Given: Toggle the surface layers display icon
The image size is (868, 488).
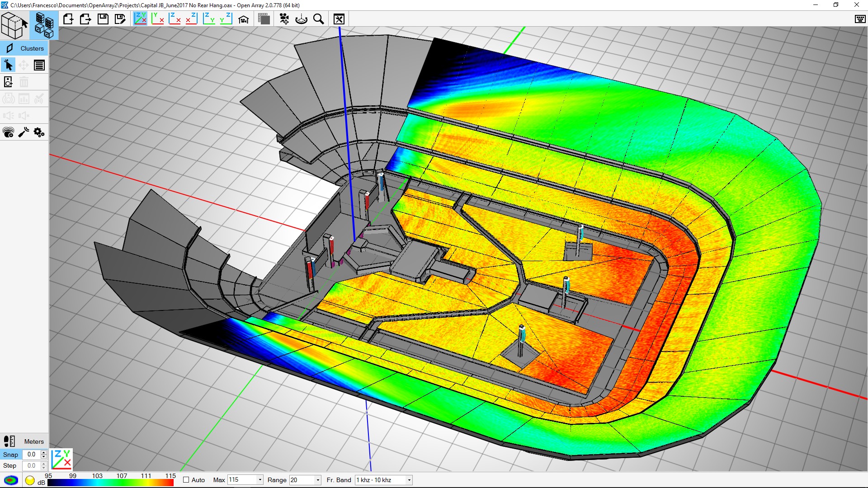Looking at the screenshot, I should pyautogui.click(x=264, y=19).
